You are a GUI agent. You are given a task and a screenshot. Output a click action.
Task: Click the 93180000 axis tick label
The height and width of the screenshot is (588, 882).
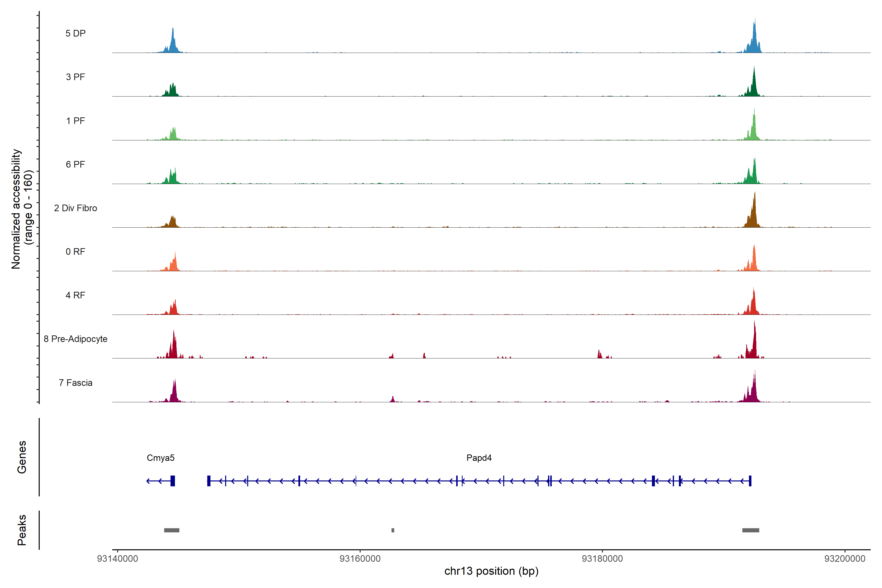pos(602,558)
